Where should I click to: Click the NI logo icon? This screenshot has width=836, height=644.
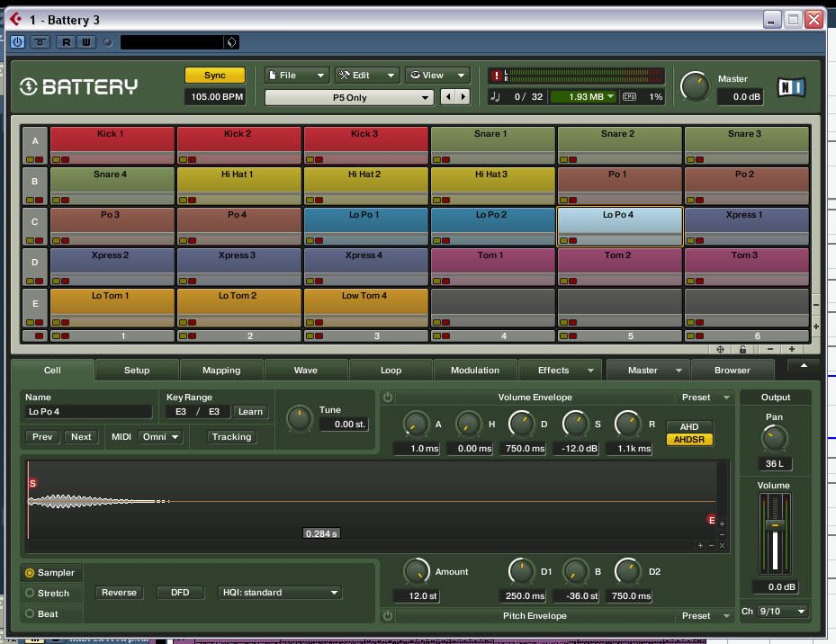point(792,87)
